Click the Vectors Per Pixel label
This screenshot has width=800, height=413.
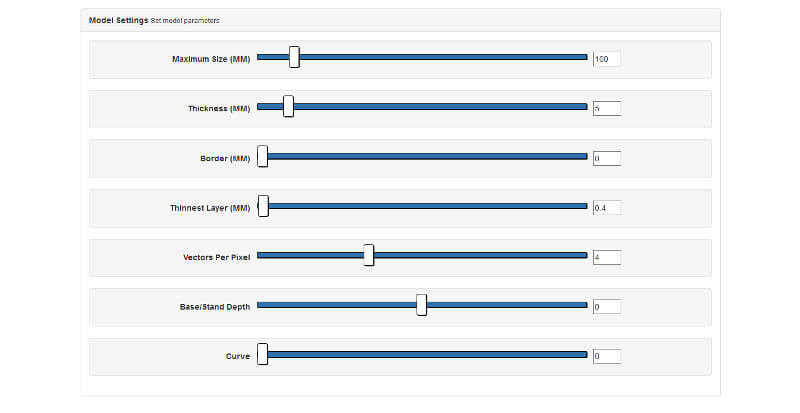[x=216, y=257]
